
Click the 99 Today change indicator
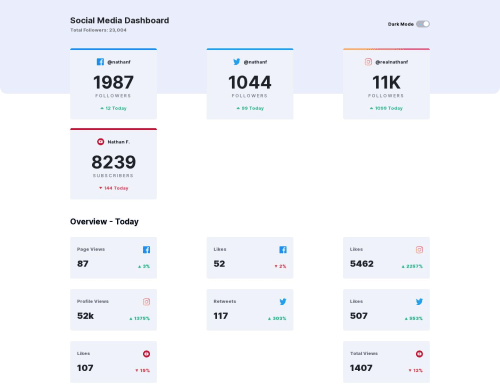click(250, 108)
